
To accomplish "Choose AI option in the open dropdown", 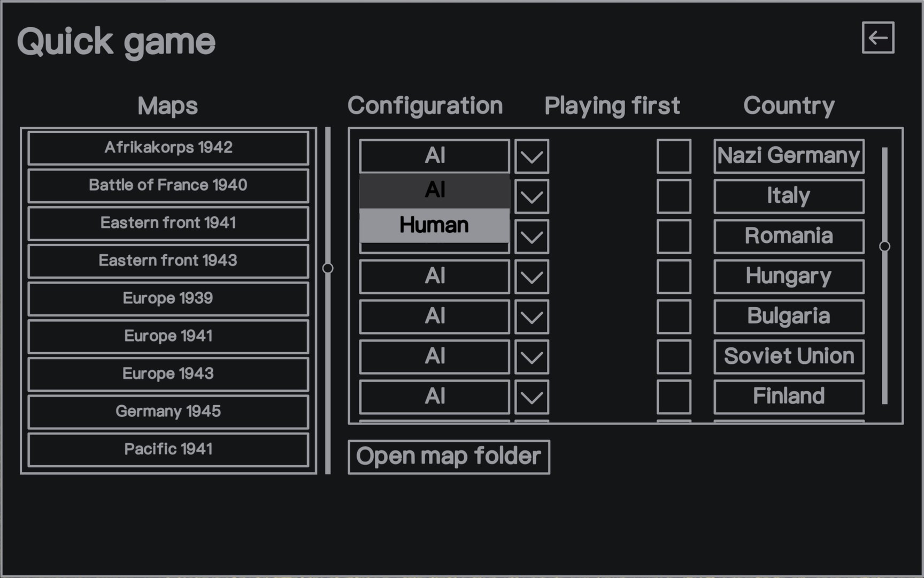I will point(434,190).
